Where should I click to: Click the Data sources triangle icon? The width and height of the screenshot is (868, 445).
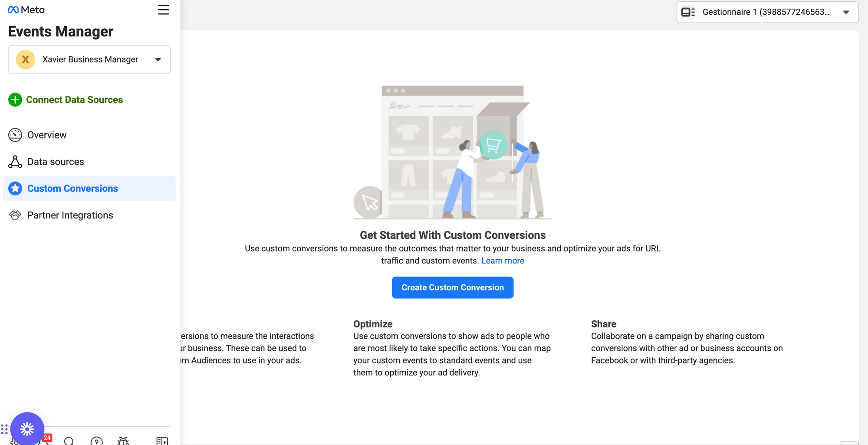pyautogui.click(x=15, y=162)
